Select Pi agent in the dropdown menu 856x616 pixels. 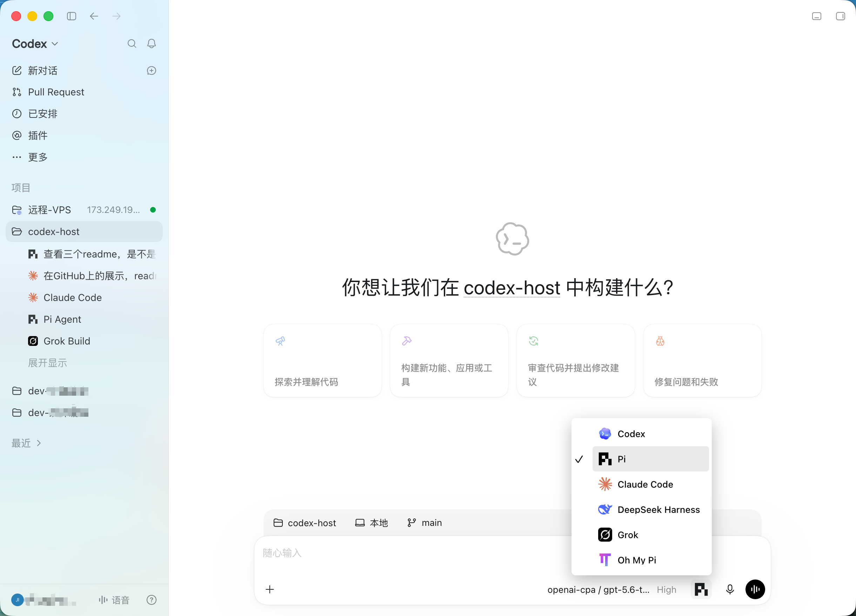pos(650,459)
